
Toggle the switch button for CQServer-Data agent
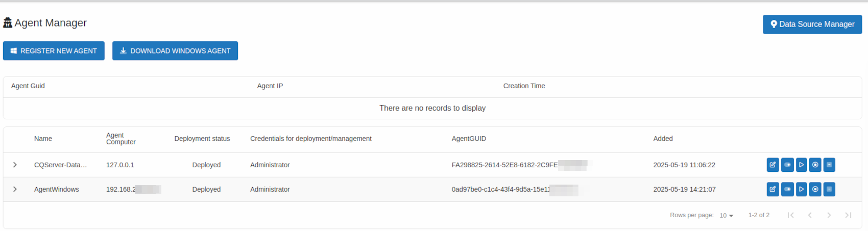click(787, 165)
